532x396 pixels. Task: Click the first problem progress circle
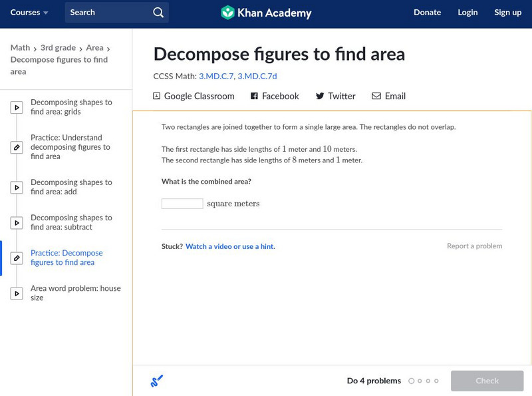pos(411,381)
